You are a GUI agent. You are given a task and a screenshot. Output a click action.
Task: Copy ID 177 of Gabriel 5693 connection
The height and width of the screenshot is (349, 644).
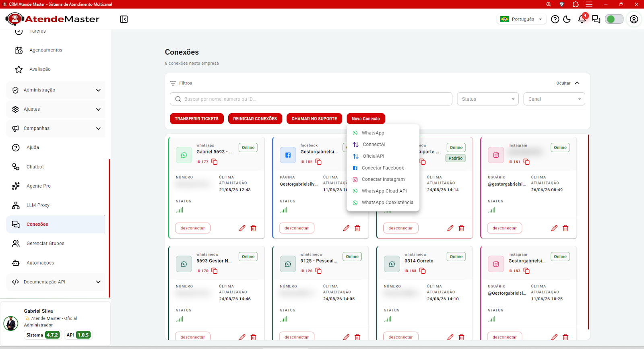pos(215,162)
